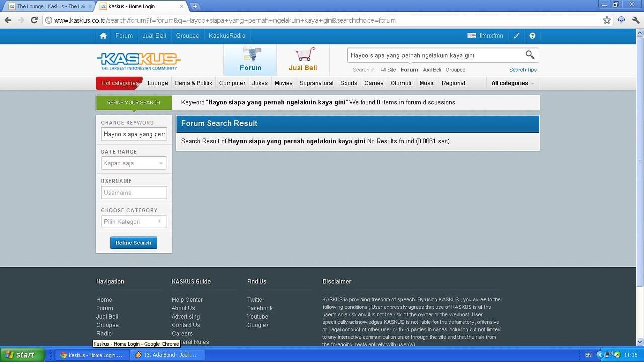Viewport: 644px width, 362px height.
Task: Open Jual Beli in top navigation
Action: (154, 36)
